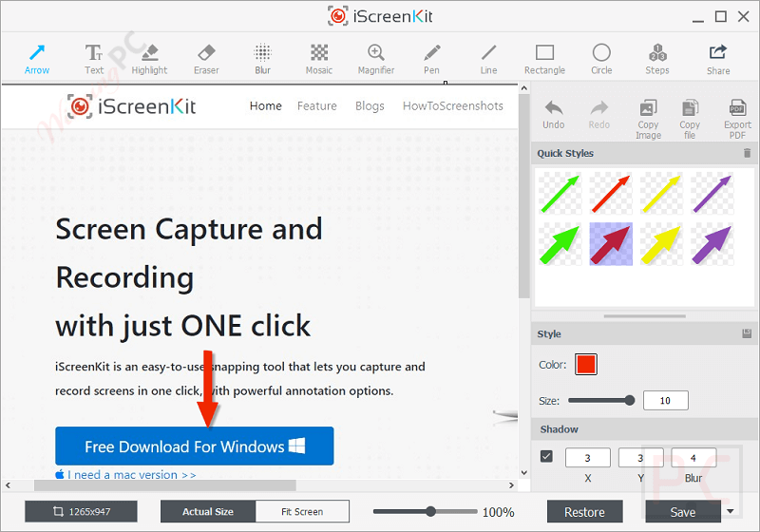Click HowToScreenshots nav item

point(453,105)
